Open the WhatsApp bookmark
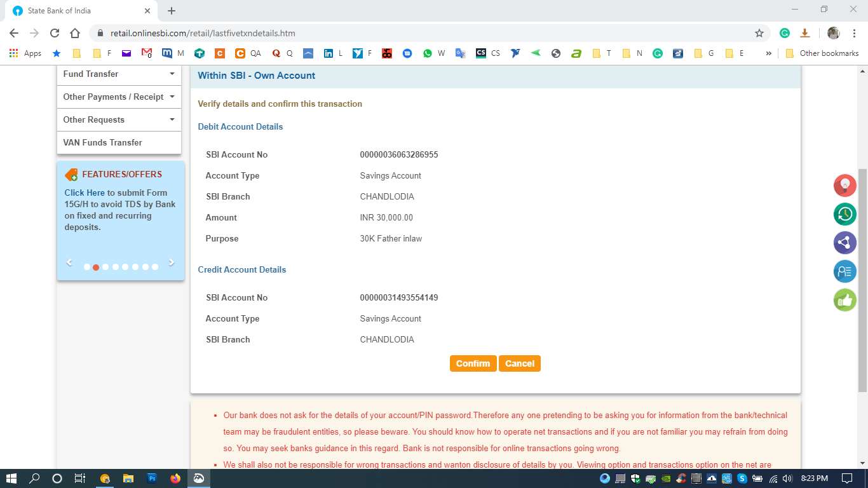Screen dimensions: 868x488 [x=434, y=53]
